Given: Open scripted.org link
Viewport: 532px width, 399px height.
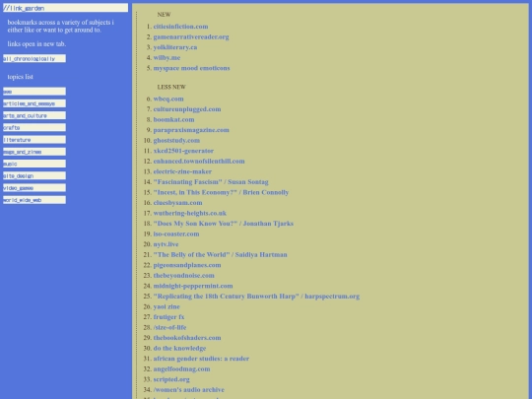Looking at the screenshot, I should [171, 379].
